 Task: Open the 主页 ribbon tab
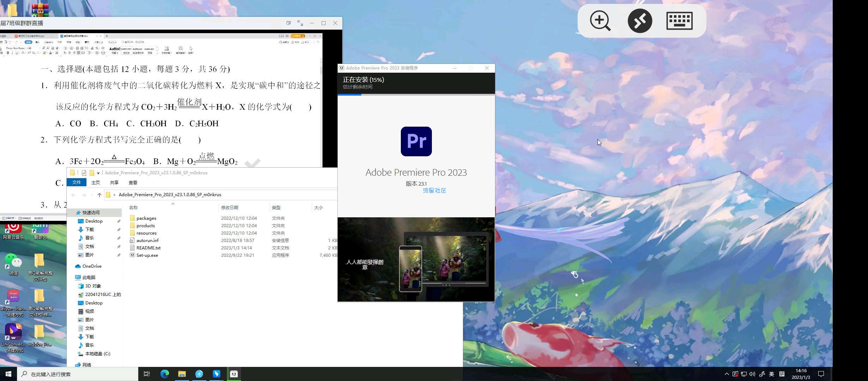[x=96, y=182]
